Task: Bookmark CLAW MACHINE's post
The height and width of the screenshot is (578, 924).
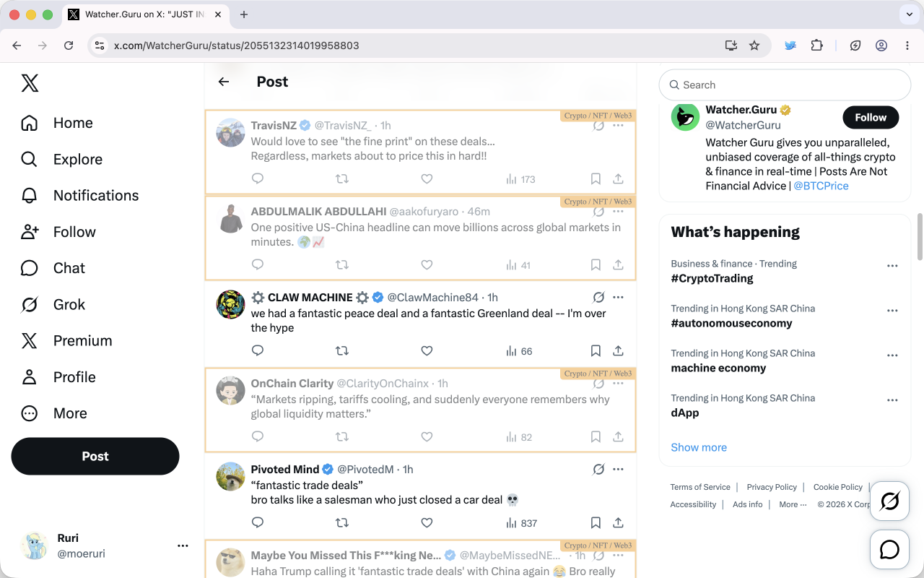Action: pos(596,351)
